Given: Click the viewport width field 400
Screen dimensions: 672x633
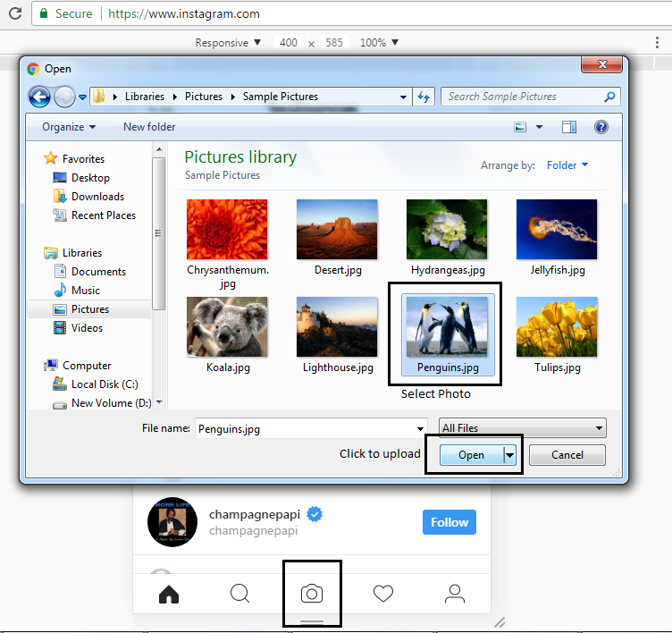Looking at the screenshot, I should pos(288,42).
